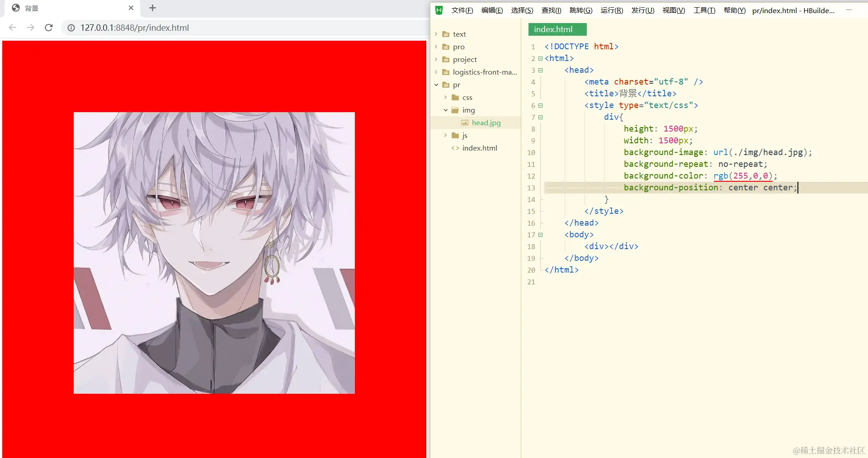Image resolution: width=868 pixels, height=458 pixels.
Task: Open the 编辑(E) menu
Action: coord(492,10)
